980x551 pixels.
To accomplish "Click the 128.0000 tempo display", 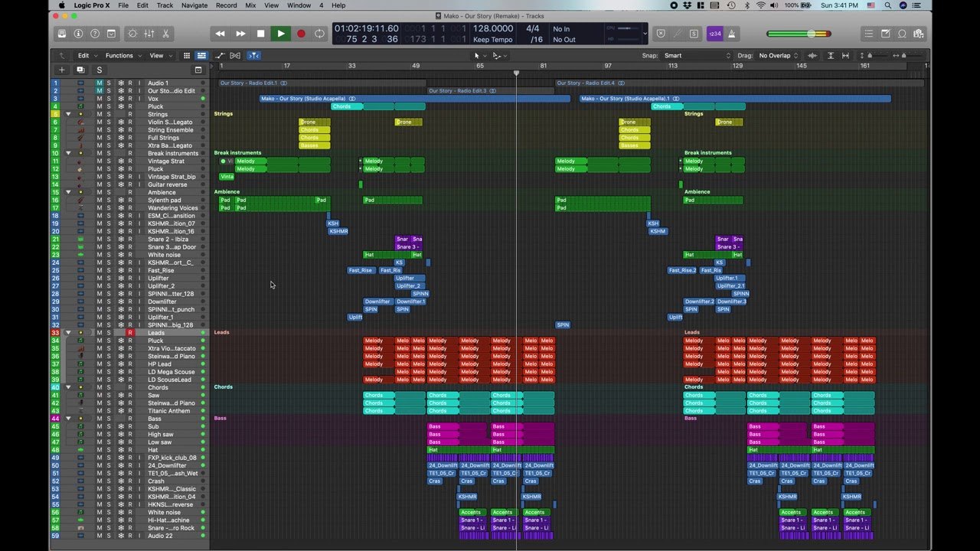I will coord(493,29).
